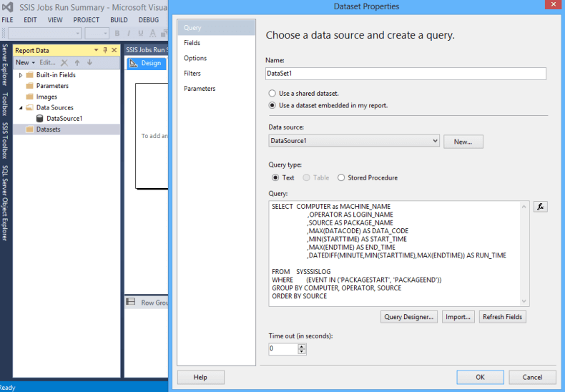Switch to the Fields page in the dialog

coord(217,43)
